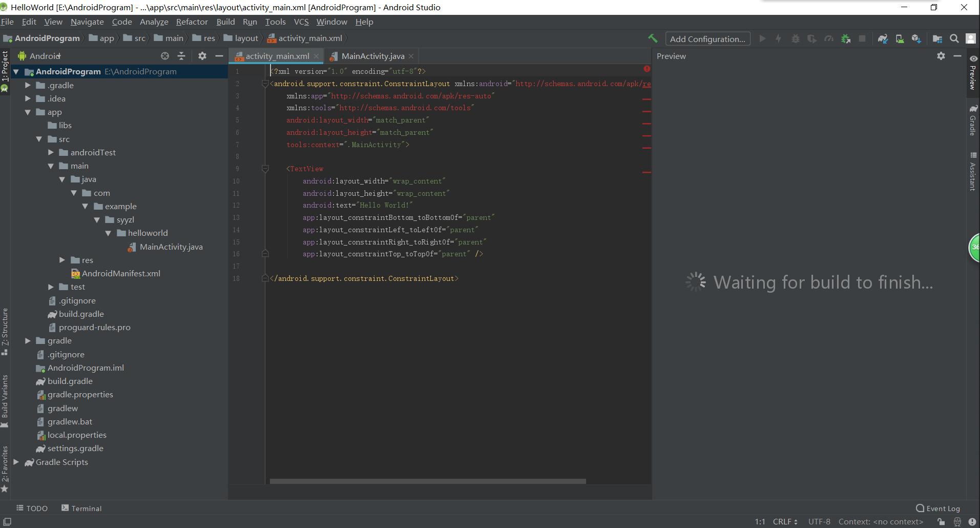Viewport: 980px width, 528px height.
Task: Toggle the Build Variants tool window
Action: [5, 401]
